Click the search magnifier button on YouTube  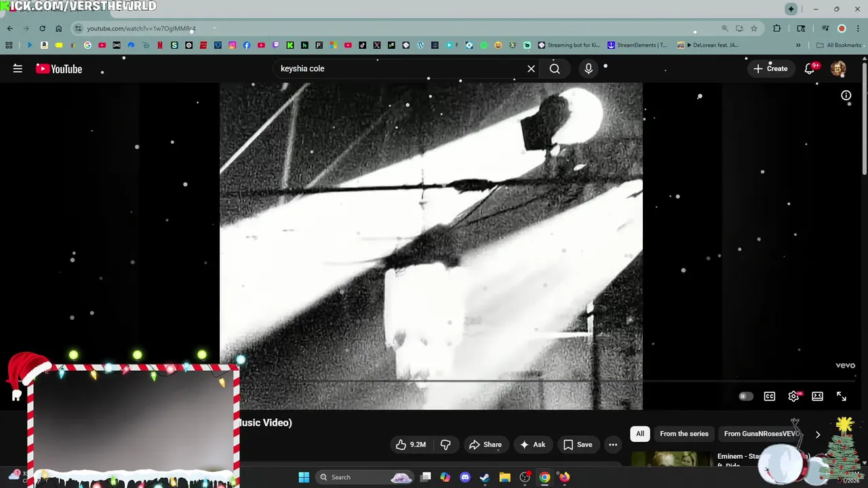[x=555, y=68]
